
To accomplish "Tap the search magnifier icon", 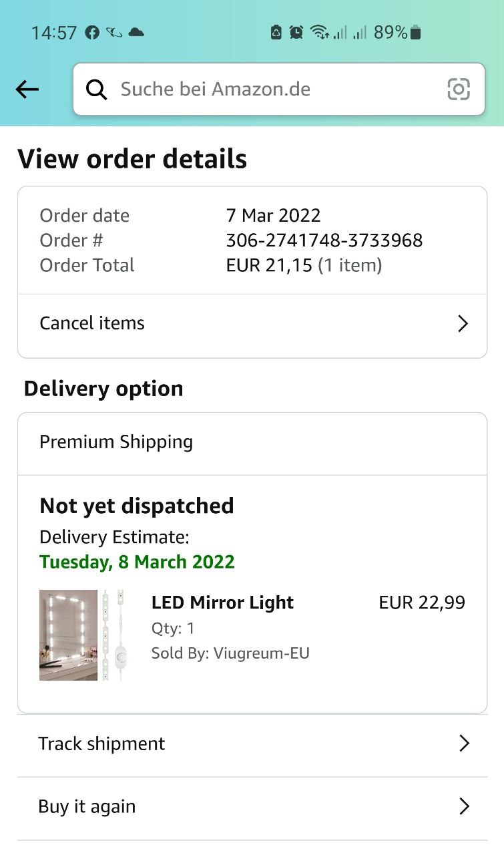I will point(97,90).
